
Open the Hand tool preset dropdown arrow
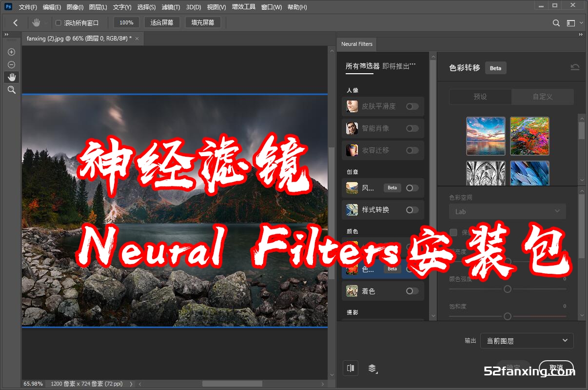pos(46,23)
